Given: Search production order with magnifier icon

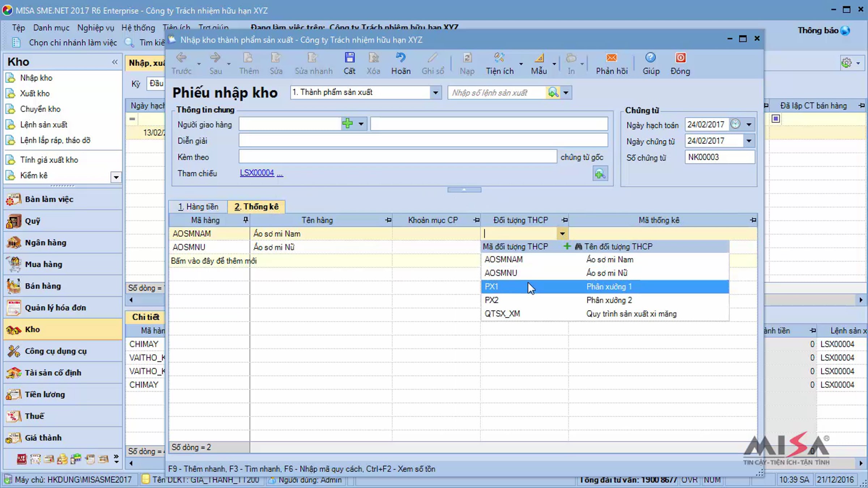Looking at the screenshot, I should tap(553, 93).
